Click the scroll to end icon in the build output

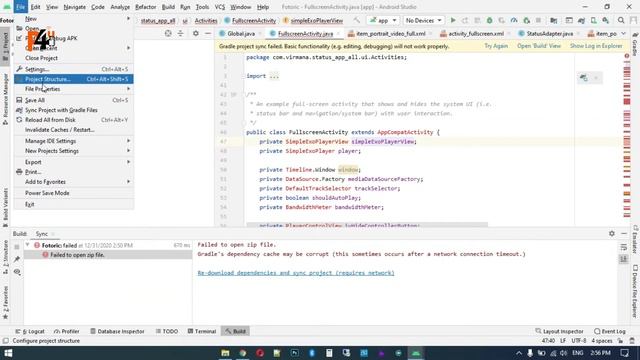click(x=624, y=259)
